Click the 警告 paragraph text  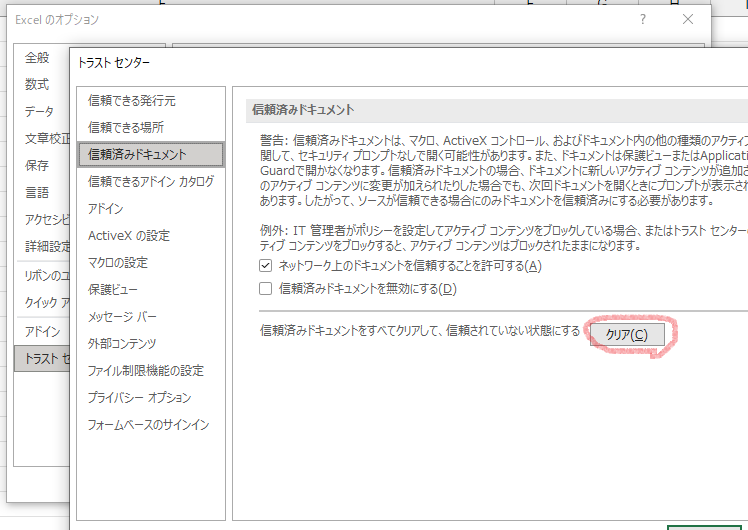click(x=504, y=171)
